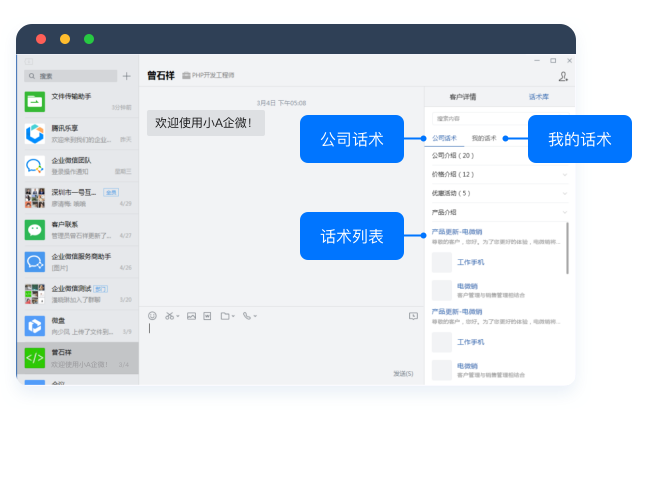Image resolution: width=660 pixels, height=480 pixels.
Task: Collapse the 产品介绍 category chevron
Action: (x=565, y=212)
